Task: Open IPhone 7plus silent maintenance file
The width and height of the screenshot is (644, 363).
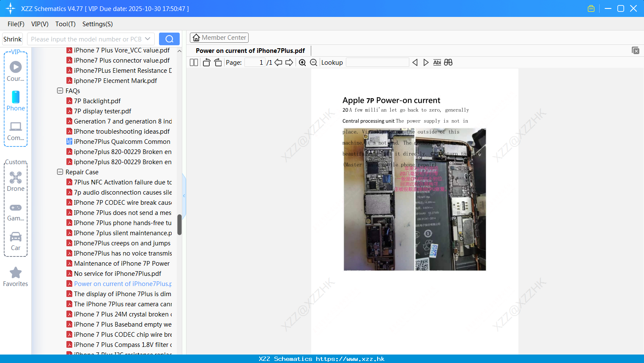Action: click(123, 233)
